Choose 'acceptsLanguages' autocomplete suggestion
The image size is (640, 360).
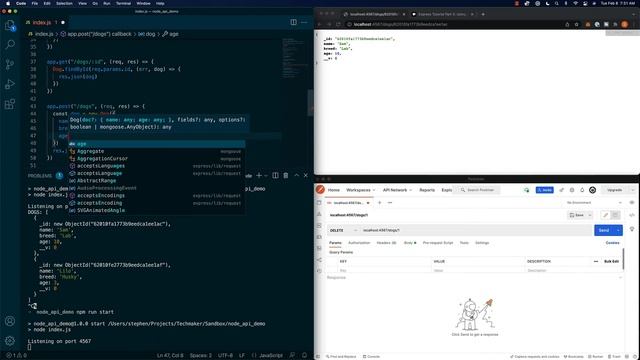(x=157, y=166)
